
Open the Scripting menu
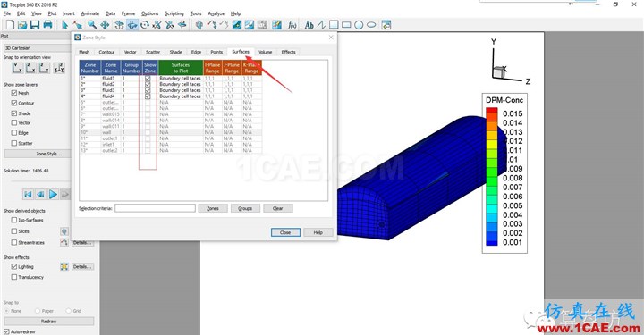pyautogui.click(x=174, y=13)
